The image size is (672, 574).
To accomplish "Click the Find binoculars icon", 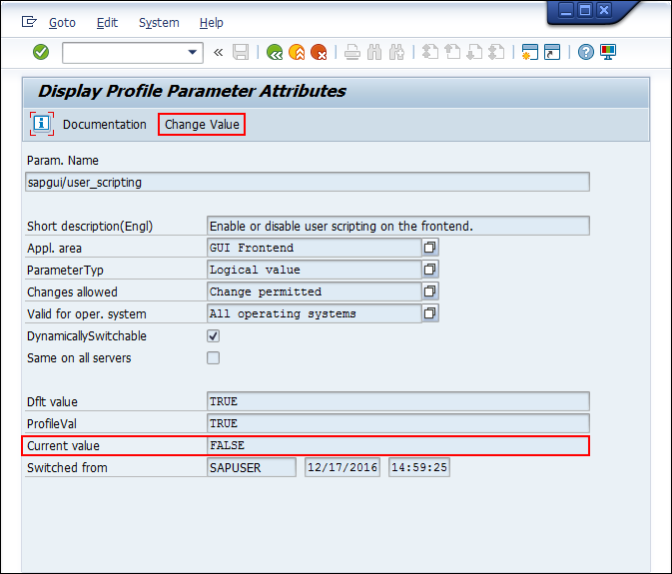I will pos(374,52).
